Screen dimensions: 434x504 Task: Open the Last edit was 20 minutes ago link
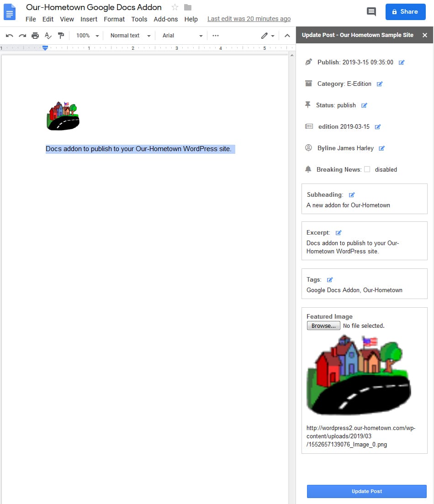[249, 19]
